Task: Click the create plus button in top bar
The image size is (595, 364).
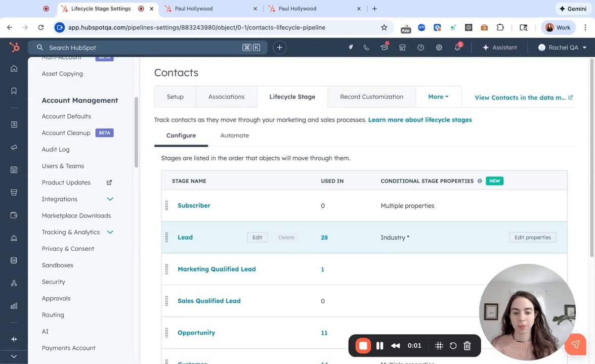Action: (x=279, y=48)
